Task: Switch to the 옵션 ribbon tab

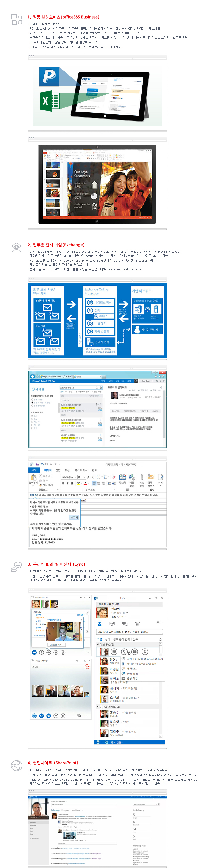Action: click(67, 470)
